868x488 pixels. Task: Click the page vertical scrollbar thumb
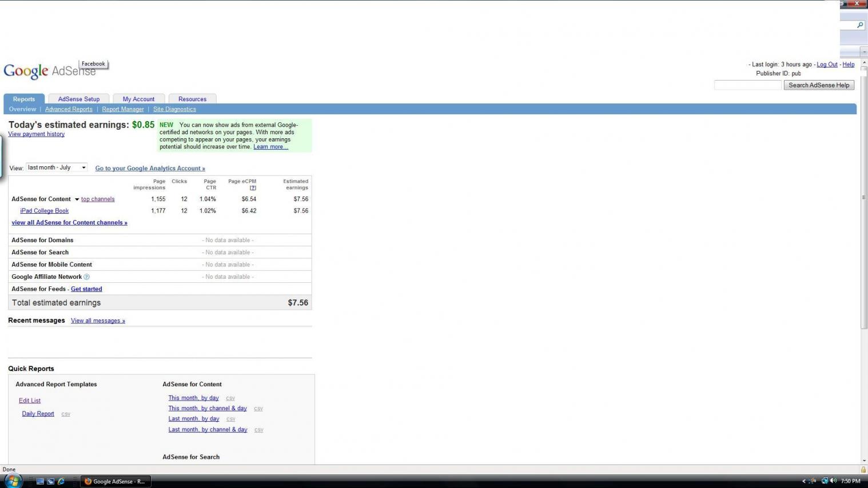click(864, 197)
